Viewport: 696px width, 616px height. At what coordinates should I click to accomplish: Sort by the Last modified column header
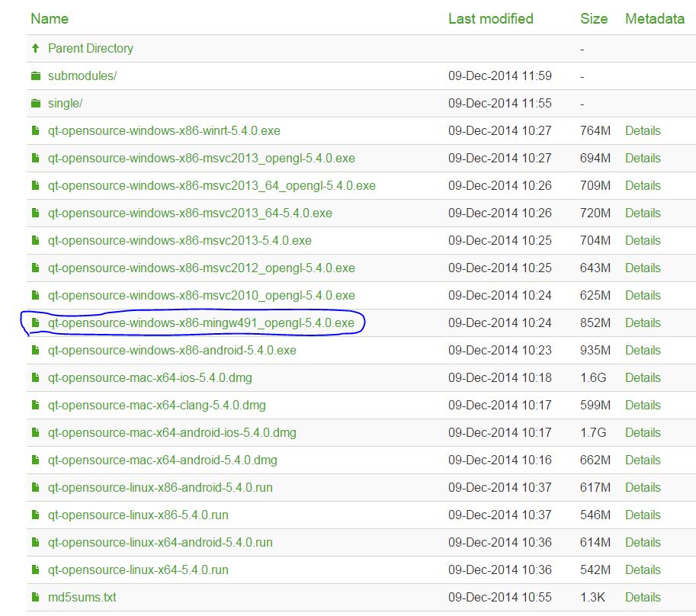point(490,18)
